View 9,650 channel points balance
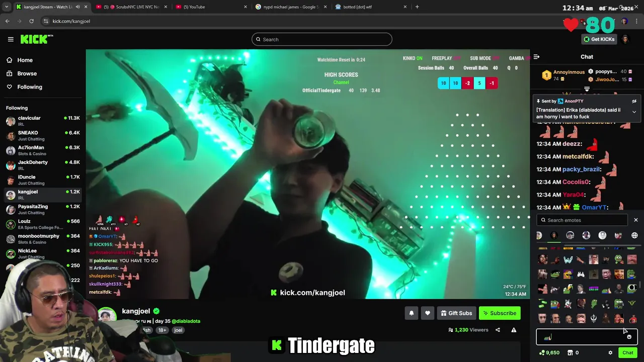 pos(549,352)
